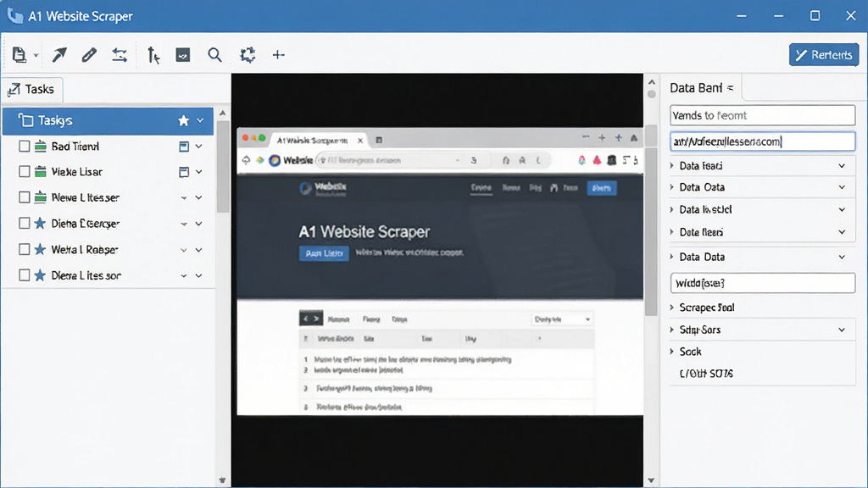
Task: Collapse the Tasks header chevron
Action: (200, 120)
